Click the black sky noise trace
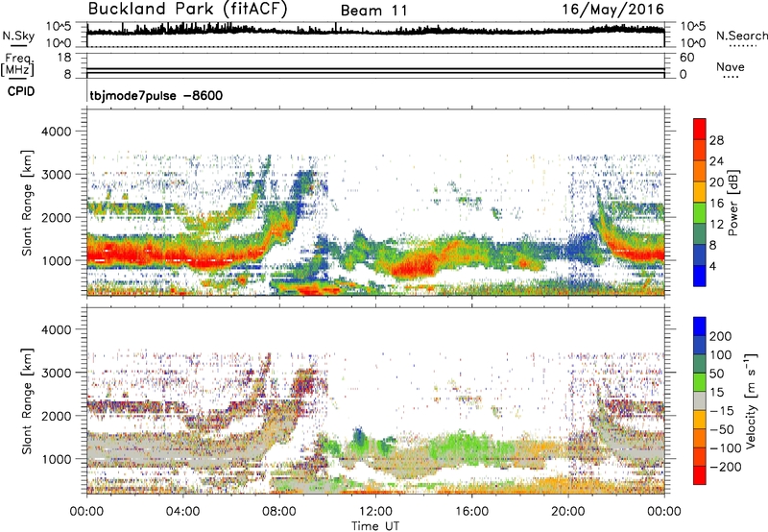Screen dimensions: 768x532 [375, 31]
